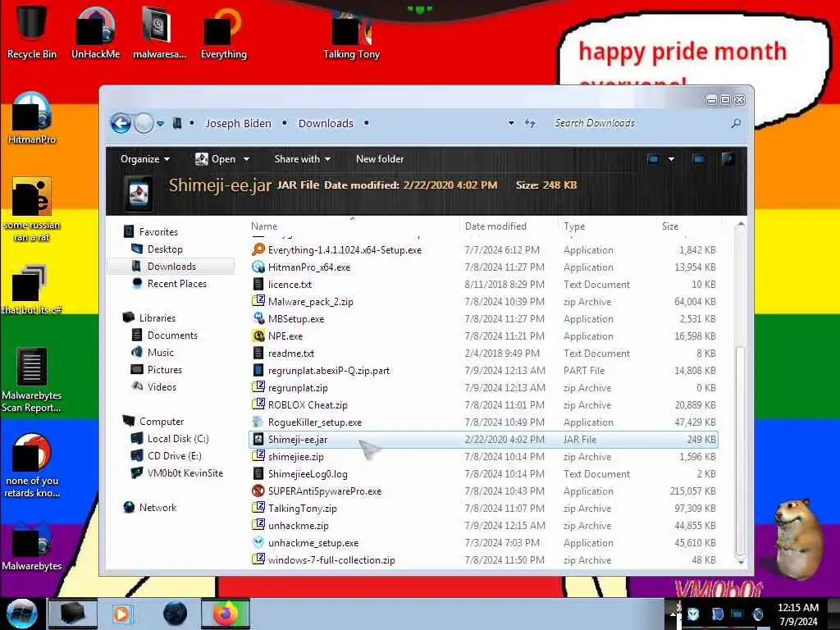The width and height of the screenshot is (840, 630).
Task: Select the Malware_pack_2.zip file
Action: pos(483,302)
